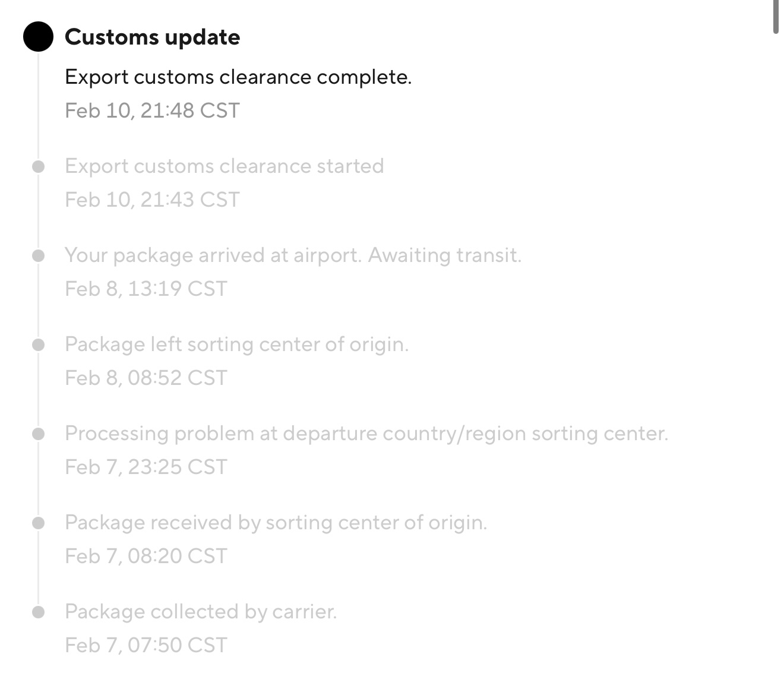784x695 pixels.
Task: Click the dot next to arrived at airport
Action: [x=39, y=256]
